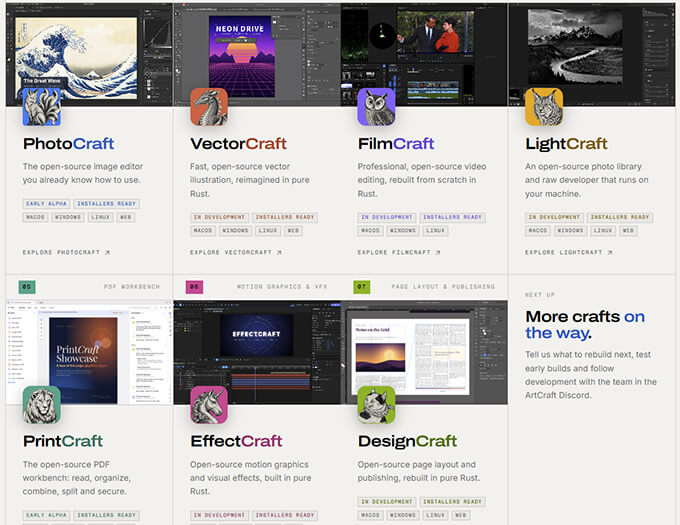Open the PrintCraft Showcase PDF screenshot
The image size is (680, 525).
[89, 352]
